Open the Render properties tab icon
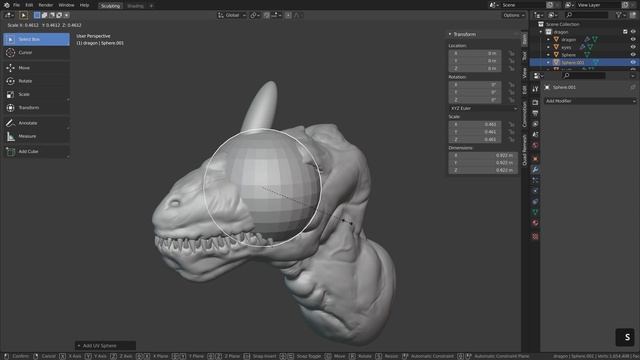The height and width of the screenshot is (360, 640). pyautogui.click(x=535, y=102)
